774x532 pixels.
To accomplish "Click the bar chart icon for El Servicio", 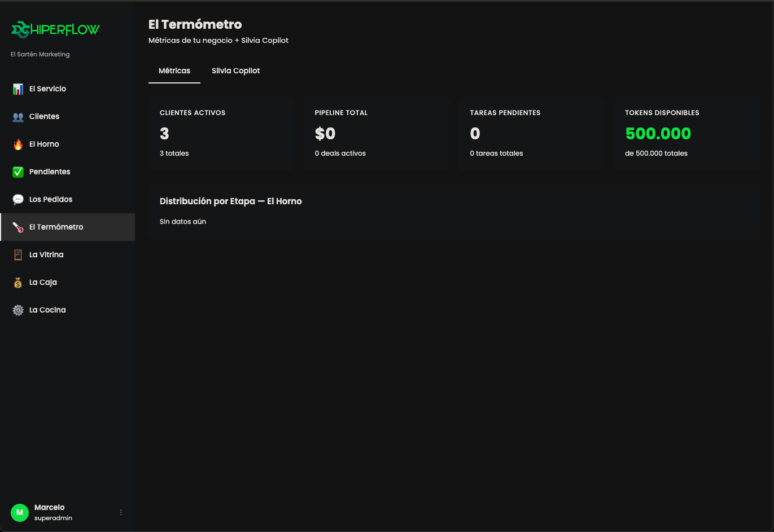I will tap(18, 89).
